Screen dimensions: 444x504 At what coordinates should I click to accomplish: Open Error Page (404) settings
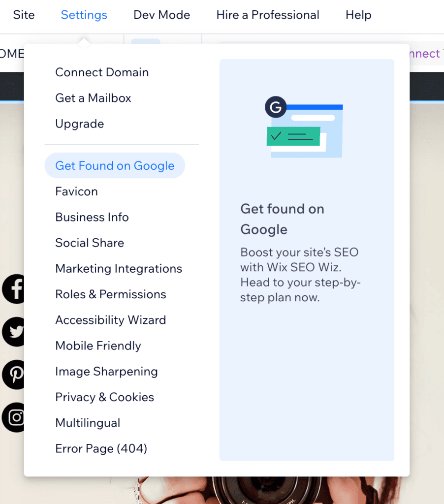point(101,449)
